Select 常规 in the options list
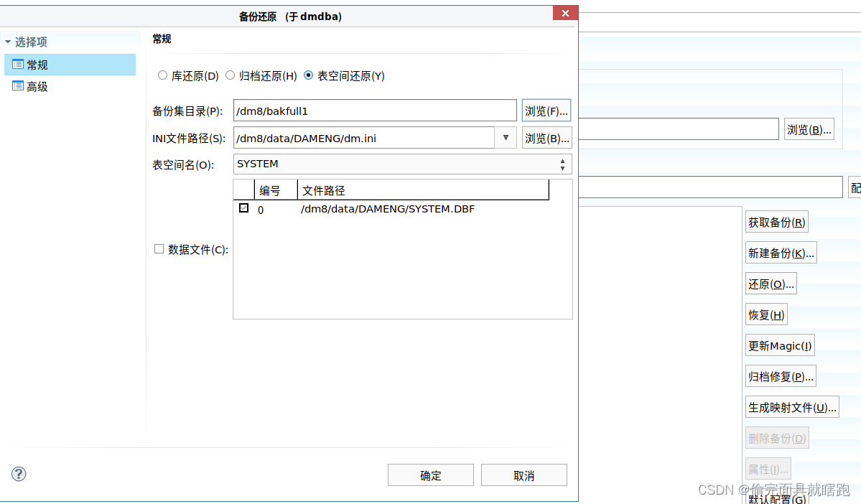Viewport: 861px width, 504px height. click(x=70, y=65)
